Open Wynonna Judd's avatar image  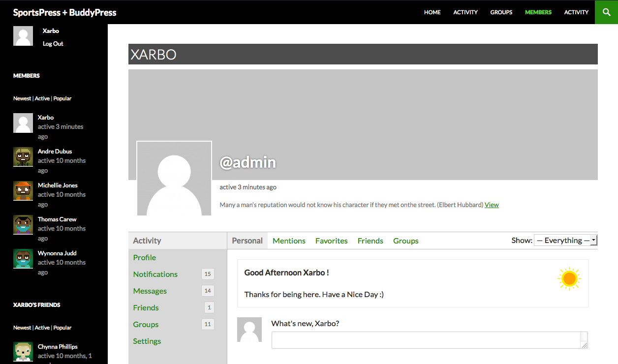[23, 259]
